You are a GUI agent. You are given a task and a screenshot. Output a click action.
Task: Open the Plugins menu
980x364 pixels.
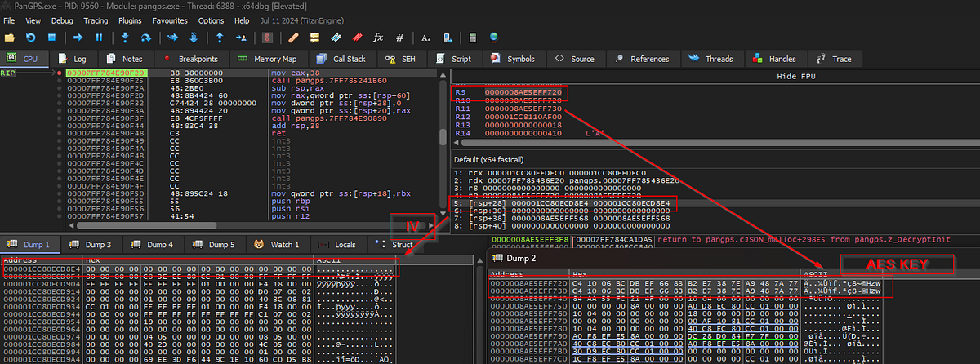coord(130,20)
